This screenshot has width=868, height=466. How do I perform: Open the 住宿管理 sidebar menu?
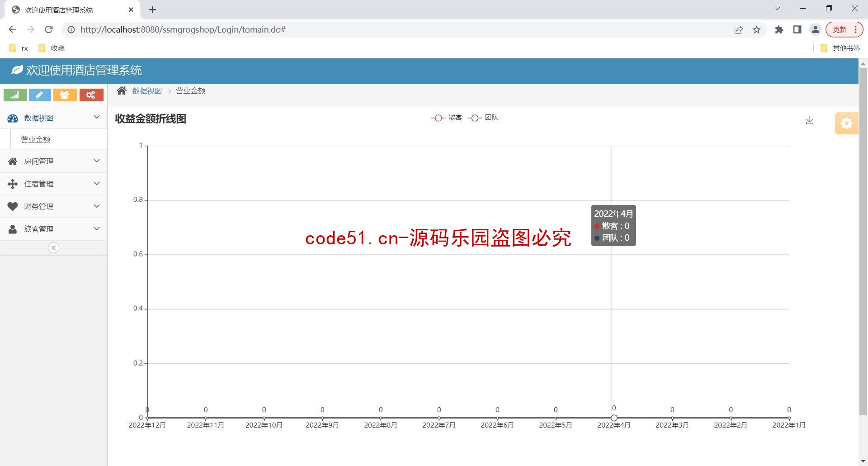[x=53, y=184]
